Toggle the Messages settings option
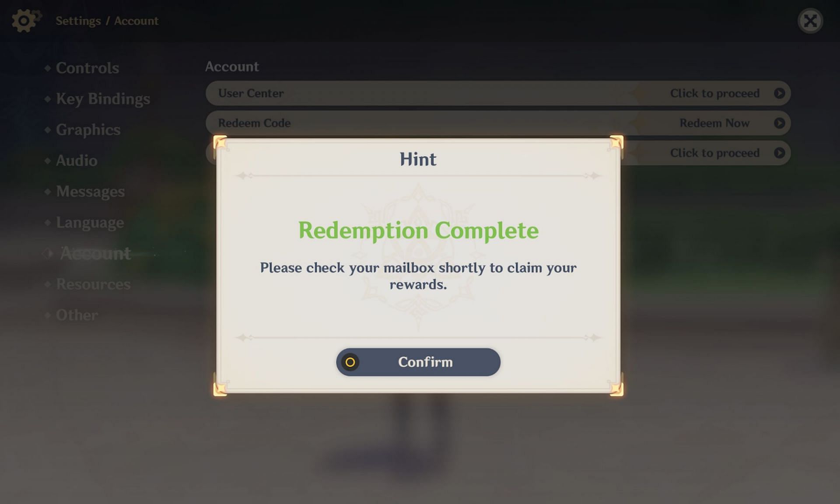Image resolution: width=840 pixels, height=504 pixels. (89, 191)
